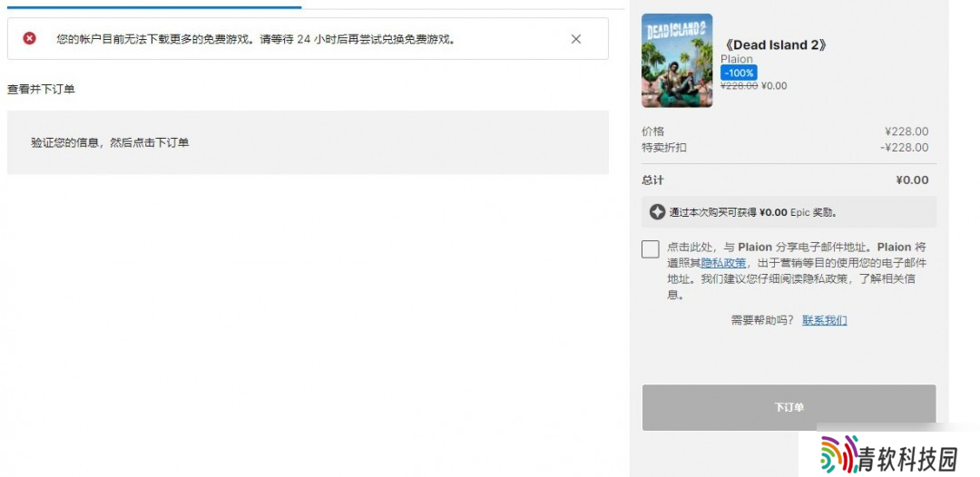Viewport: 980px width, 477px height.
Task: Check the Plaion email sharing checkbox
Action: [650, 248]
